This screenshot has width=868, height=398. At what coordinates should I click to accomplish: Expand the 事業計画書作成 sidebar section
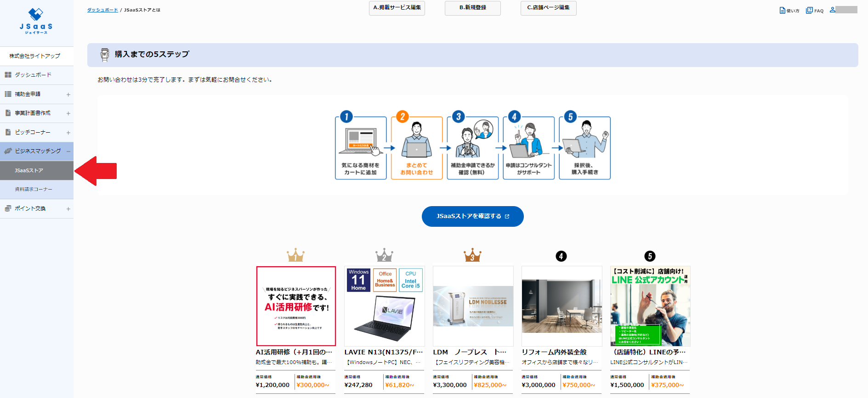[x=68, y=113]
